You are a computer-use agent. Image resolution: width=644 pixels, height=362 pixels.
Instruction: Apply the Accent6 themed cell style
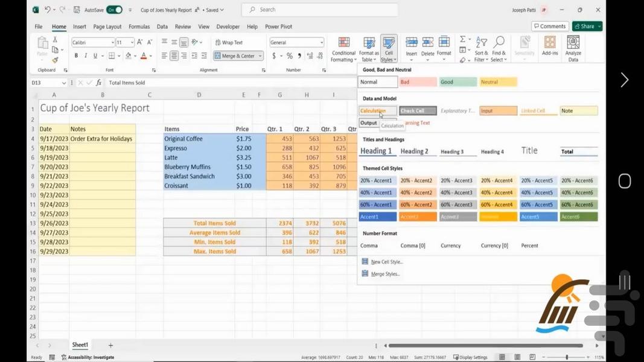pos(579,217)
